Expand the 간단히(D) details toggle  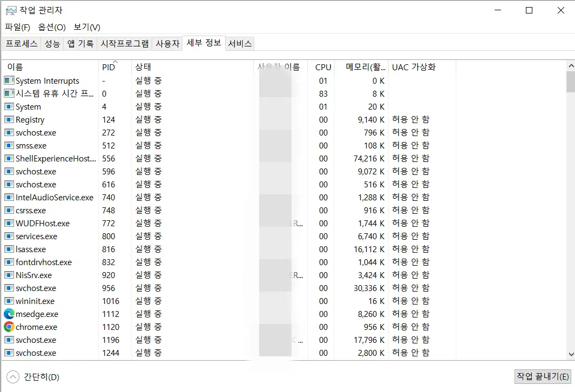13,377
